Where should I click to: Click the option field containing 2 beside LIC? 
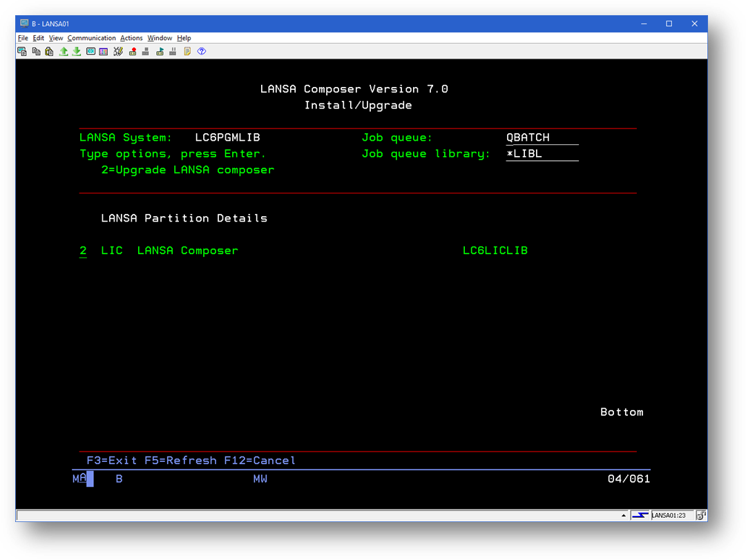click(84, 251)
